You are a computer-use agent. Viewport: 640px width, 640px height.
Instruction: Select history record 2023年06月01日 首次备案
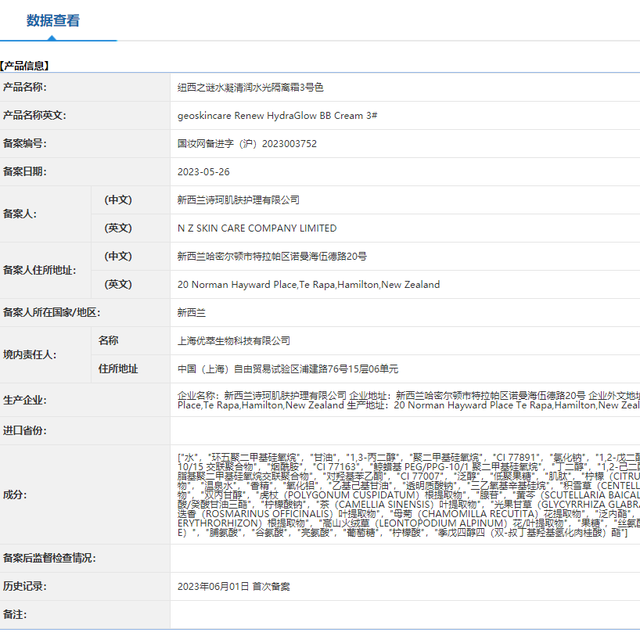pyautogui.click(x=233, y=587)
